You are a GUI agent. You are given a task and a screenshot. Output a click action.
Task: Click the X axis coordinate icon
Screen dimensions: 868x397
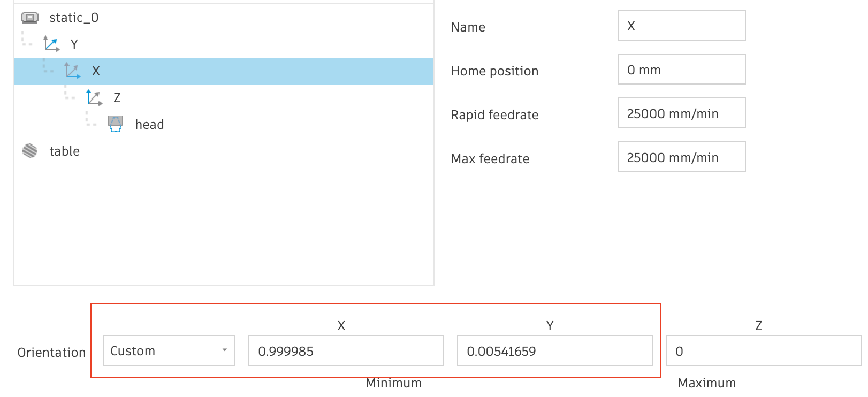[x=73, y=70]
